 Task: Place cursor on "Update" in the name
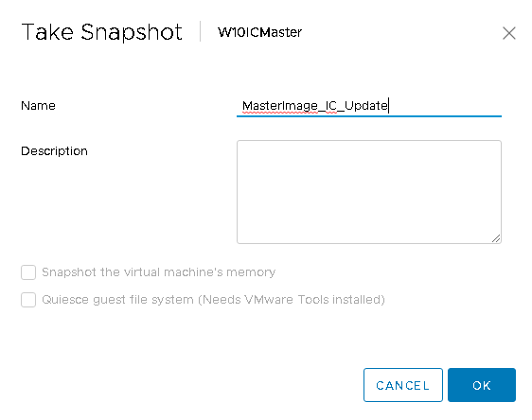click(365, 106)
